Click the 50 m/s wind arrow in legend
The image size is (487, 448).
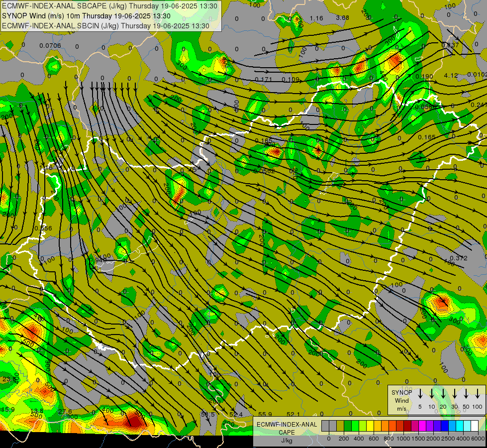click(x=466, y=394)
